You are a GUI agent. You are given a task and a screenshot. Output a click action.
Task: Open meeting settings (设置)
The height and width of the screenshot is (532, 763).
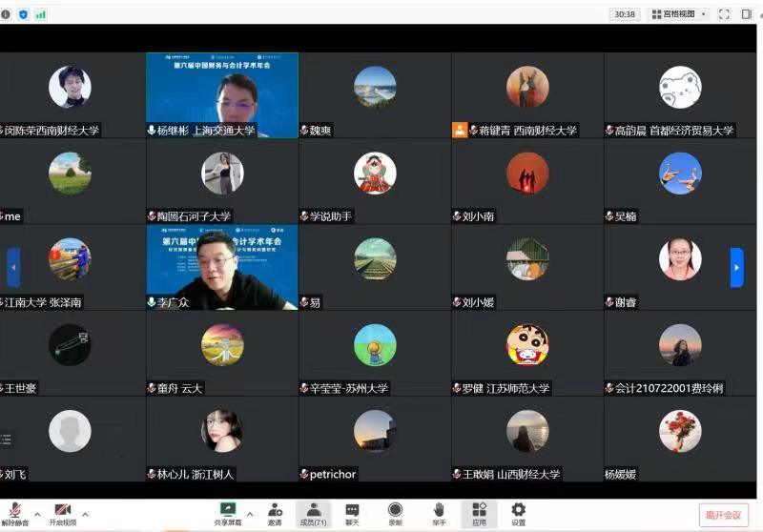(x=518, y=513)
